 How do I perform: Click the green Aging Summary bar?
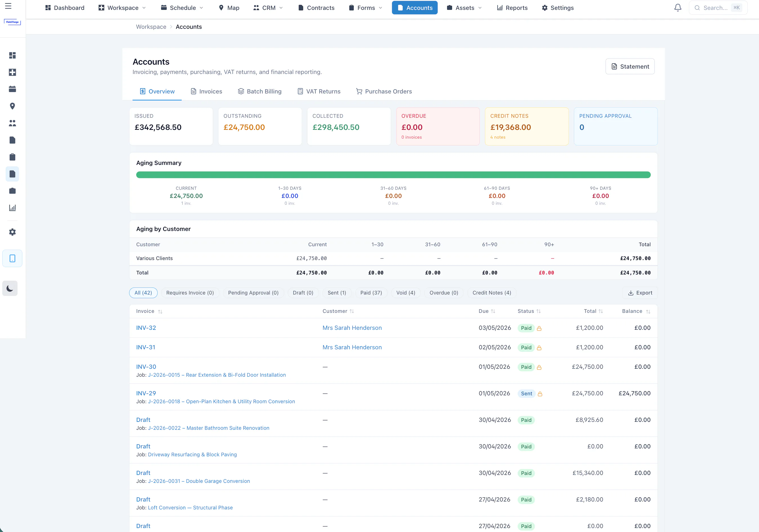click(393, 175)
